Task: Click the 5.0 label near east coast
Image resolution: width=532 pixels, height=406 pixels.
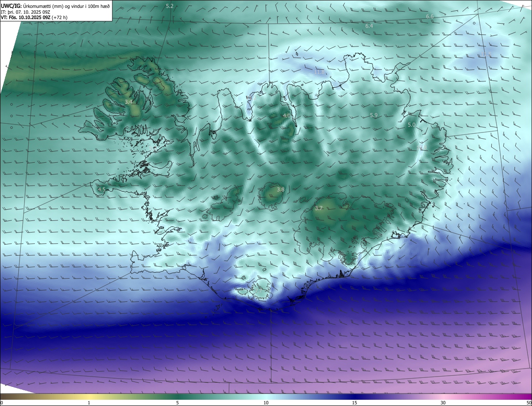Action: pos(411,125)
